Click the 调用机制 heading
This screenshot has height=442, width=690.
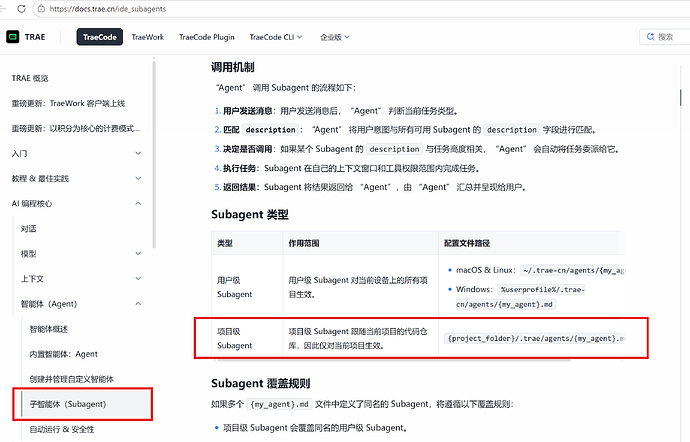click(x=233, y=67)
